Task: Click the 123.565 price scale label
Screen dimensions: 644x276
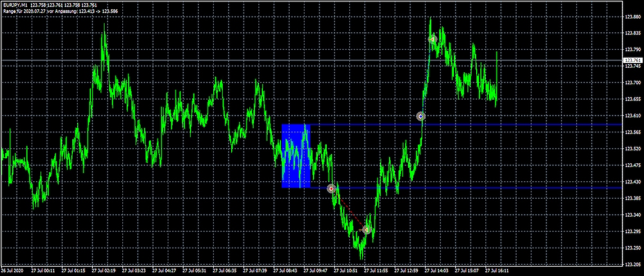Action: (x=633, y=132)
